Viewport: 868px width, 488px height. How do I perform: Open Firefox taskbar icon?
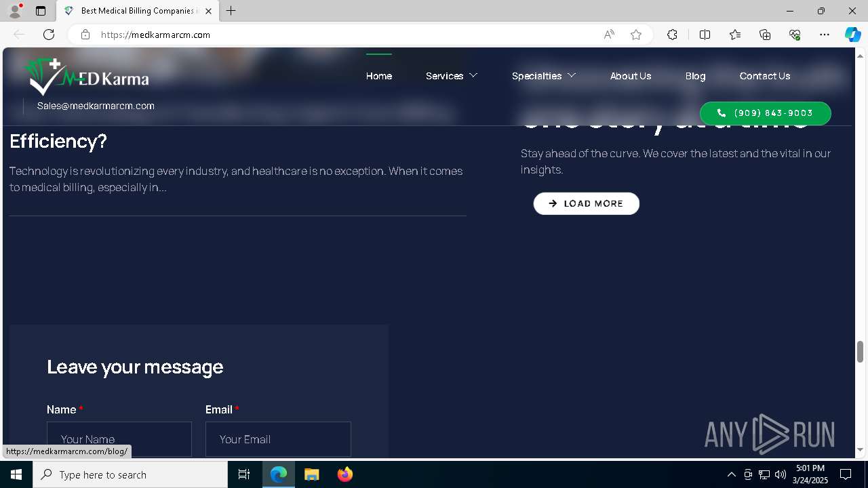tap(345, 474)
